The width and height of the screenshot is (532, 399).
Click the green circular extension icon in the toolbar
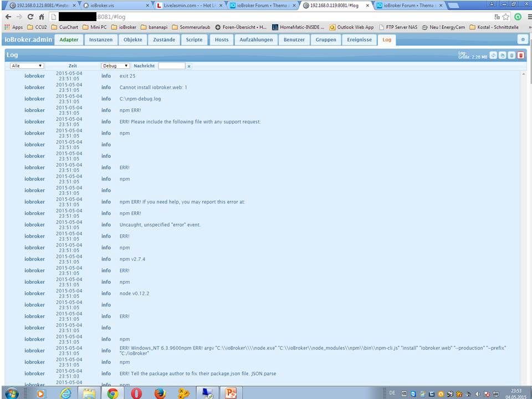(518, 17)
